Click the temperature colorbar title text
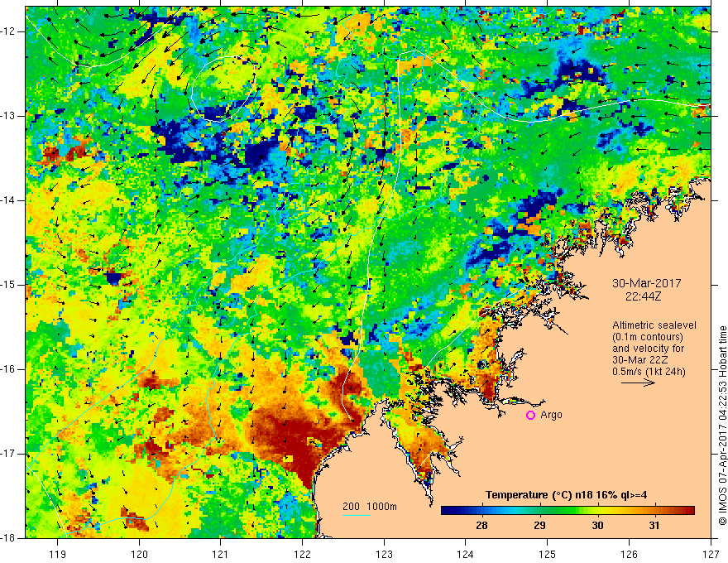Image resolution: width=728 pixels, height=563 pixels. [x=567, y=495]
